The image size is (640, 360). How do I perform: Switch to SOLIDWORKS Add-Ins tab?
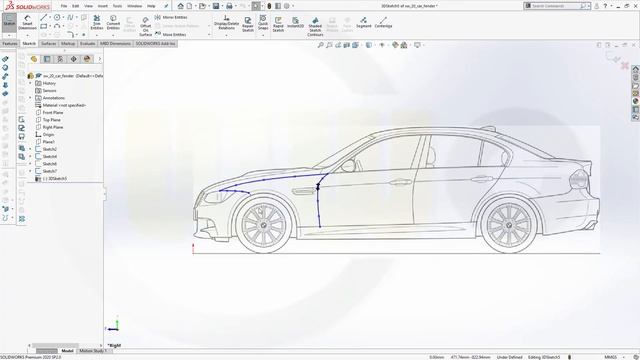click(x=155, y=43)
